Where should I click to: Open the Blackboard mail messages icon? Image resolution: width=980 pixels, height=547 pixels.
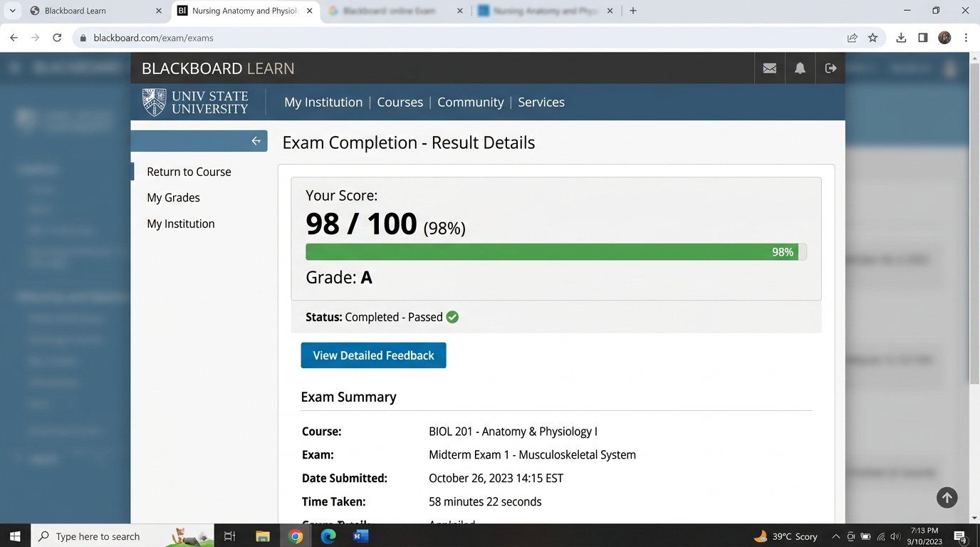click(769, 68)
